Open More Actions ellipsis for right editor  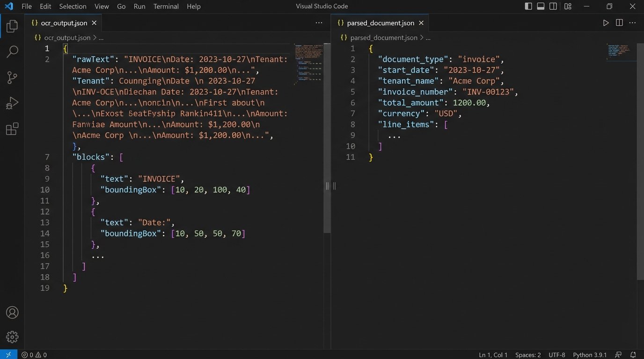pos(633,23)
